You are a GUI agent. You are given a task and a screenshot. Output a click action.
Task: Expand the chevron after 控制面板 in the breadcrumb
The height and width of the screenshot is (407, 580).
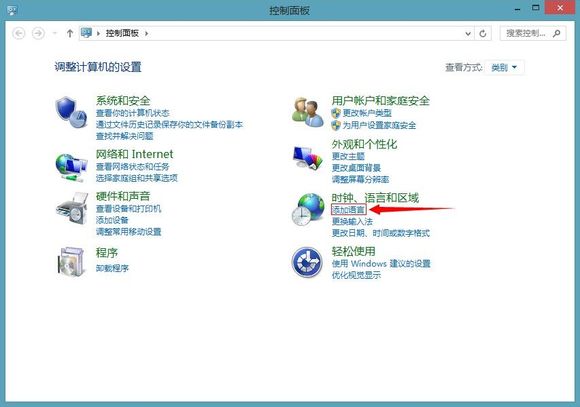click(x=146, y=33)
